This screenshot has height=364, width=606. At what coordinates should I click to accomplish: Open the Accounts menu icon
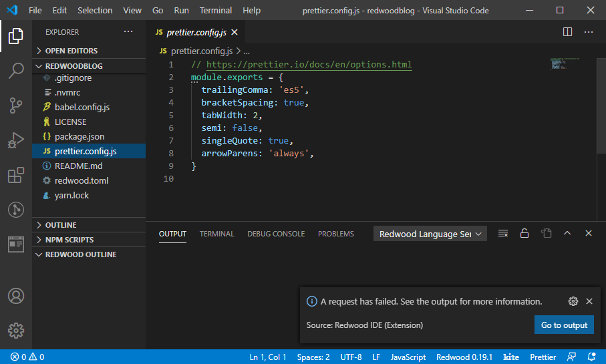(16, 296)
